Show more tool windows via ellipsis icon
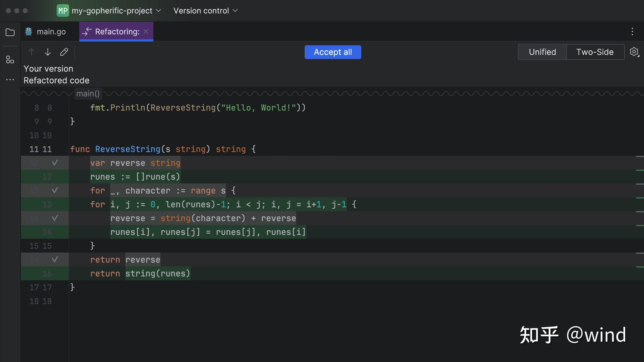644x362 pixels. click(10, 80)
